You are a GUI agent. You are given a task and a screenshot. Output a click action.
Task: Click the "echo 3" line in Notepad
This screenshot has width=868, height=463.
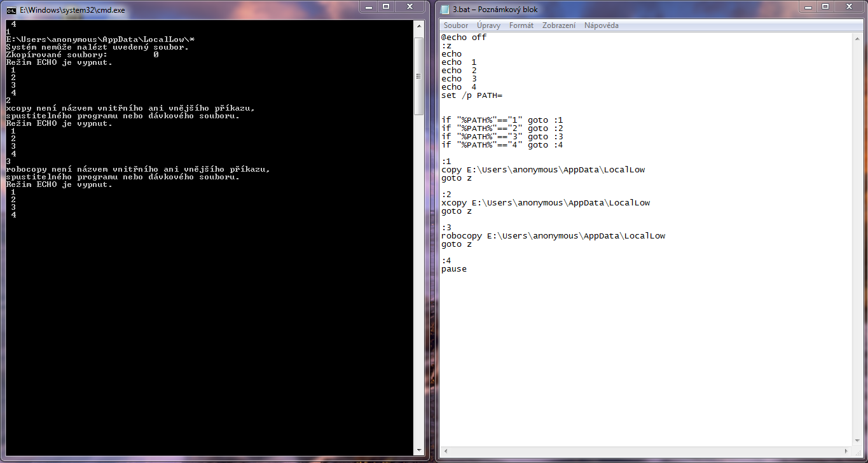(x=459, y=79)
